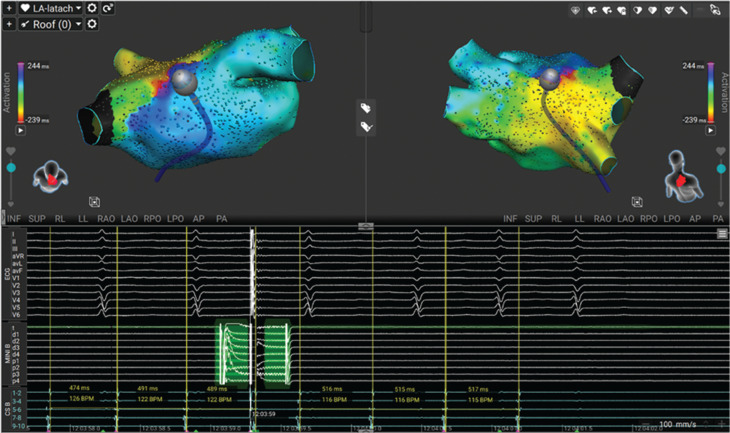This screenshot has width=730, height=433.
Task: Choose LAO view in right map panel
Action: pos(627,217)
